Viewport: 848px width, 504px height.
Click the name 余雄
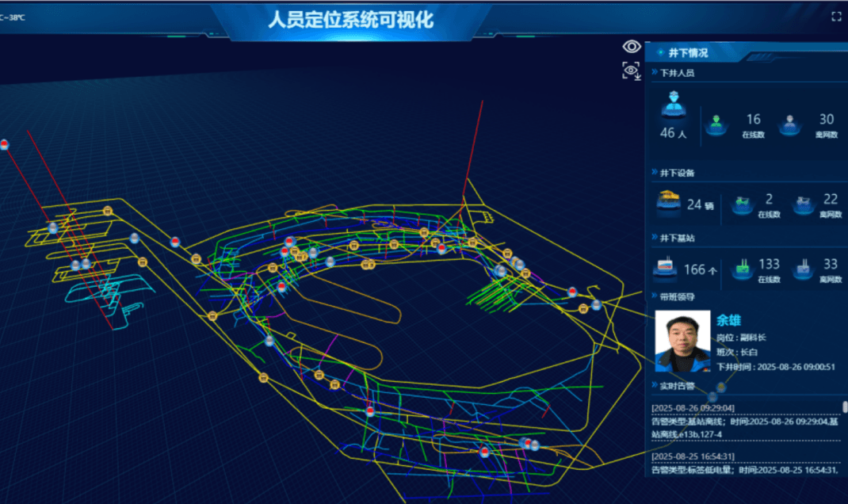(728, 320)
